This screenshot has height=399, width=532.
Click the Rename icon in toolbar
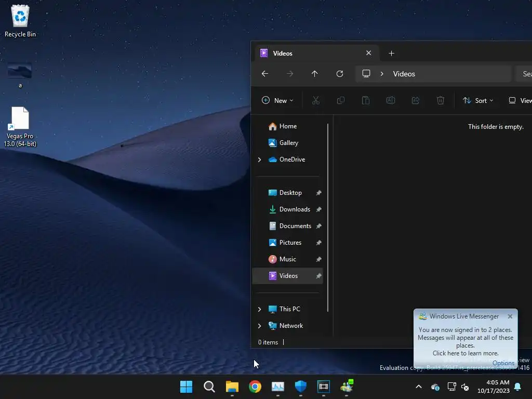click(391, 100)
